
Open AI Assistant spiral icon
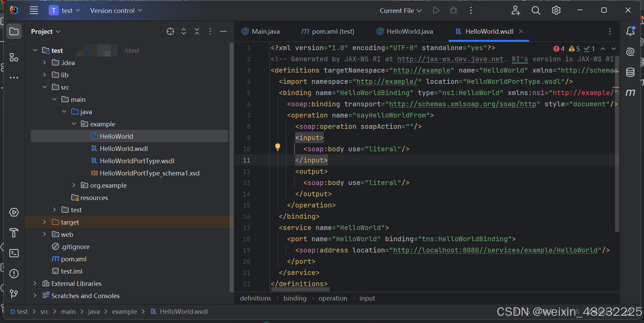coord(630,51)
